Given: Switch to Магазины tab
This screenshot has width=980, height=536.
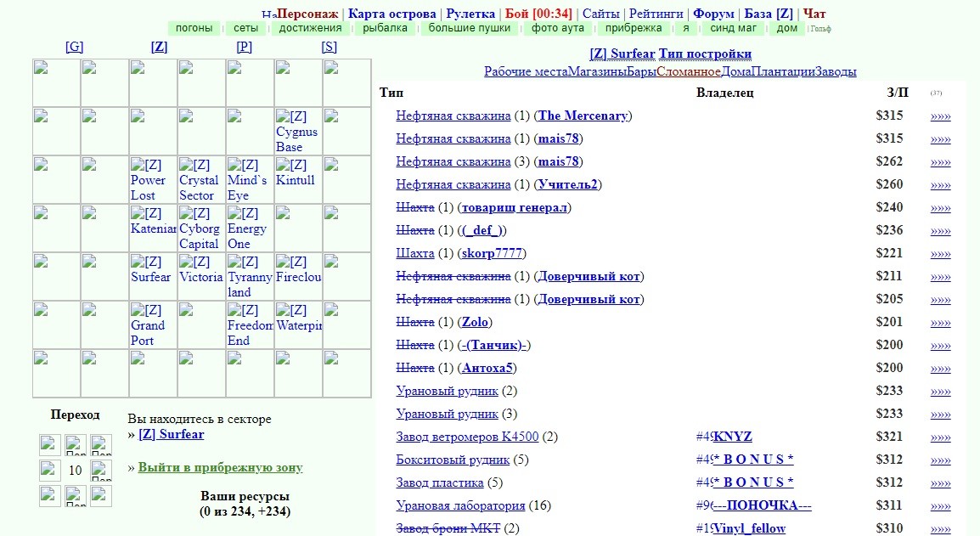Looking at the screenshot, I should tap(597, 72).
